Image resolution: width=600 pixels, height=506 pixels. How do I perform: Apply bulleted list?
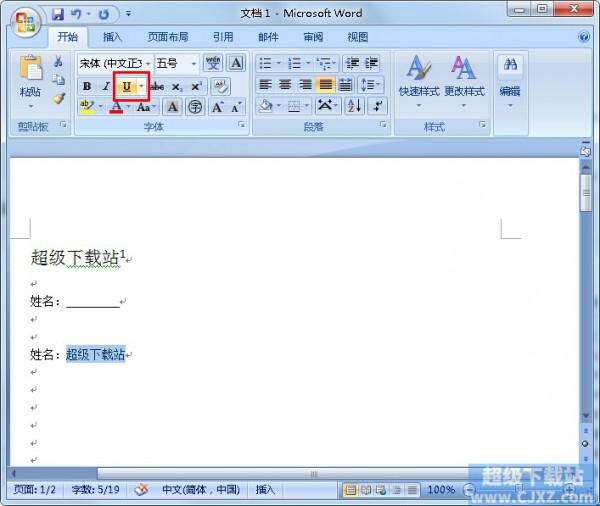click(x=266, y=63)
